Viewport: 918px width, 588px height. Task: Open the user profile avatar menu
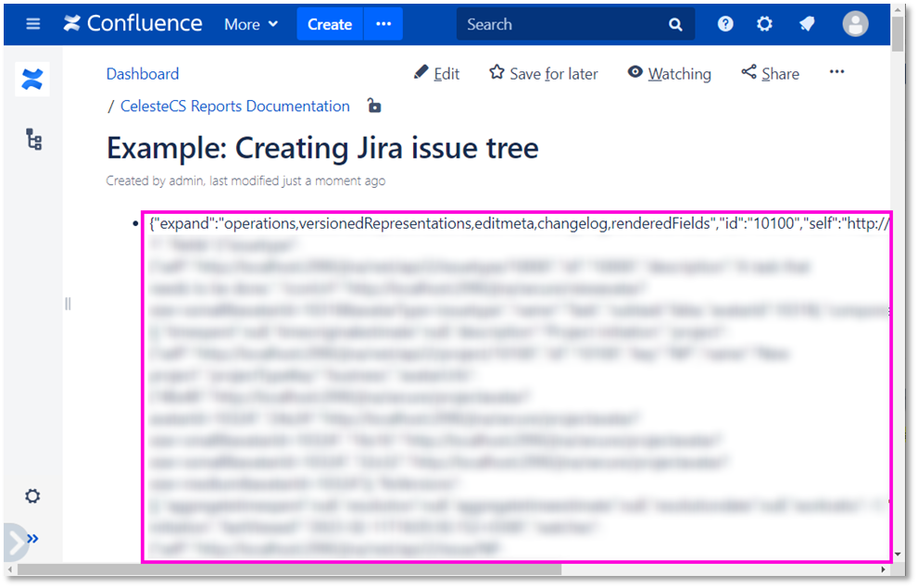click(x=855, y=24)
